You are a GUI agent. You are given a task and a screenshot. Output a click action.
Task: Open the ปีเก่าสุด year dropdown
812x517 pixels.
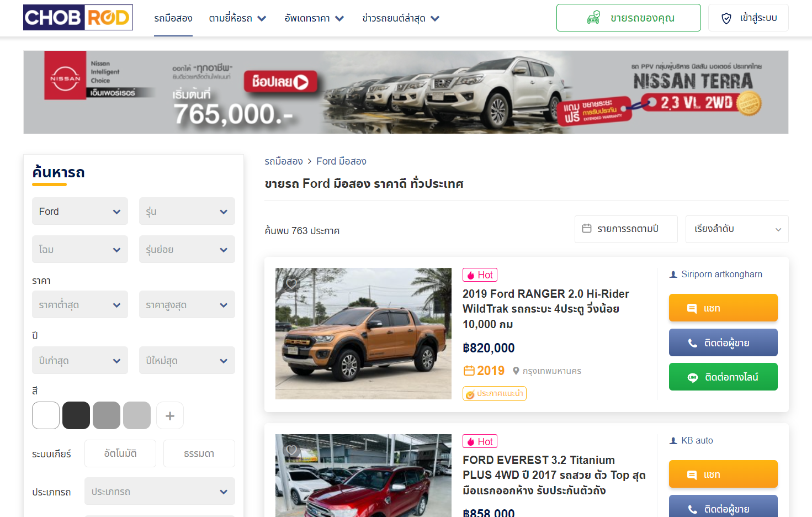click(79, 360)
